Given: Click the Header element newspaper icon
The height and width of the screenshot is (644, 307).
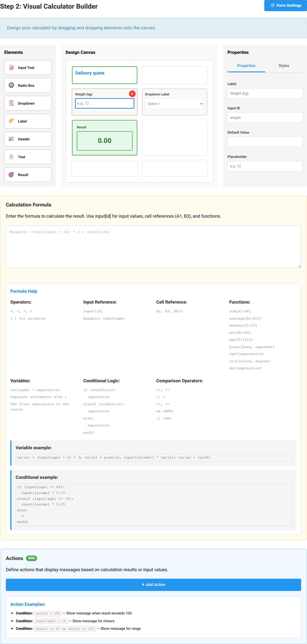Looking at the screenshot, I should [11, 139].
